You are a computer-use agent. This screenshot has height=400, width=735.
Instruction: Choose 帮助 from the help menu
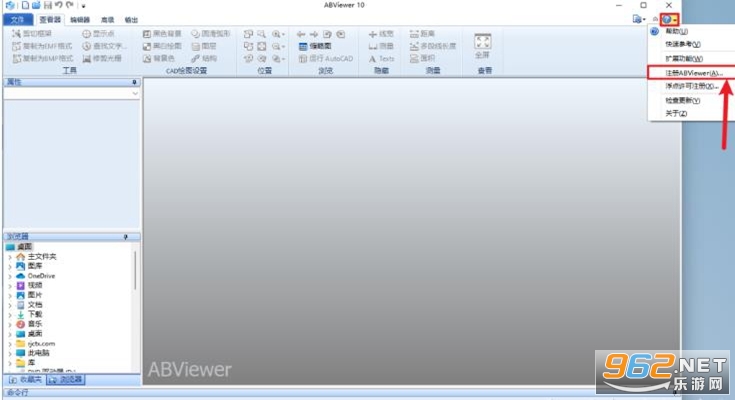tap(676, 31)
